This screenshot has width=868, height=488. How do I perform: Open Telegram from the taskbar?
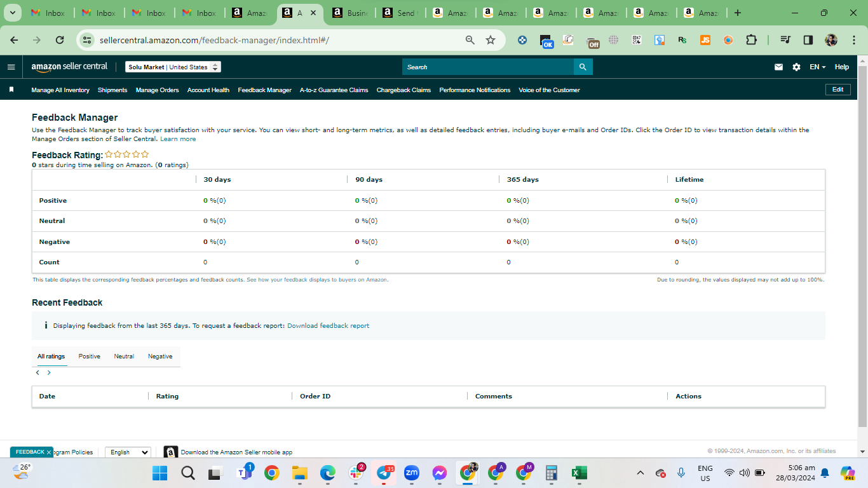pos(384,473)
